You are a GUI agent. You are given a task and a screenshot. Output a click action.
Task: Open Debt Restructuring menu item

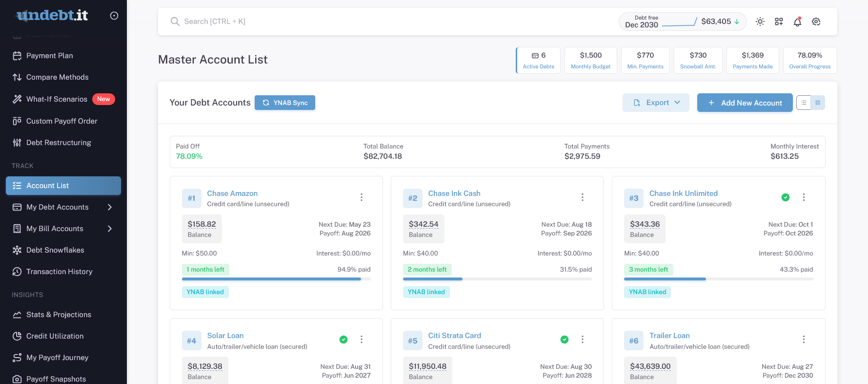(x=63, y=143)
